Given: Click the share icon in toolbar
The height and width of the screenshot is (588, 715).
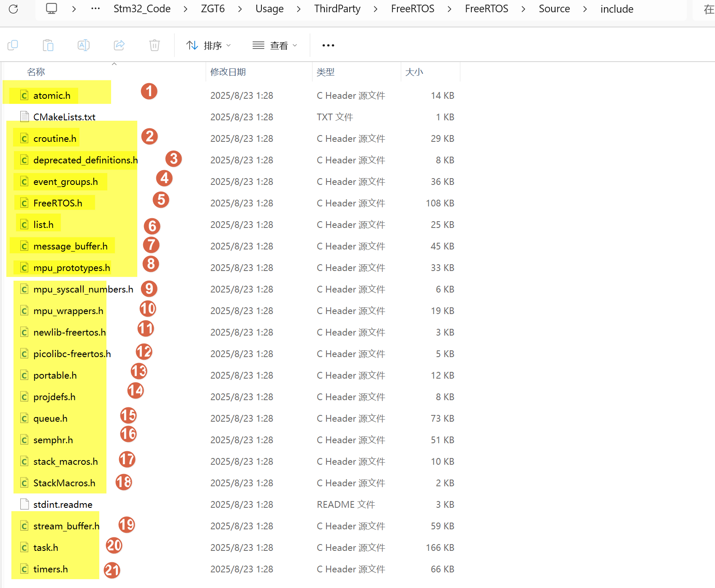Looking at the screenshot, I should tap(119, 45).
